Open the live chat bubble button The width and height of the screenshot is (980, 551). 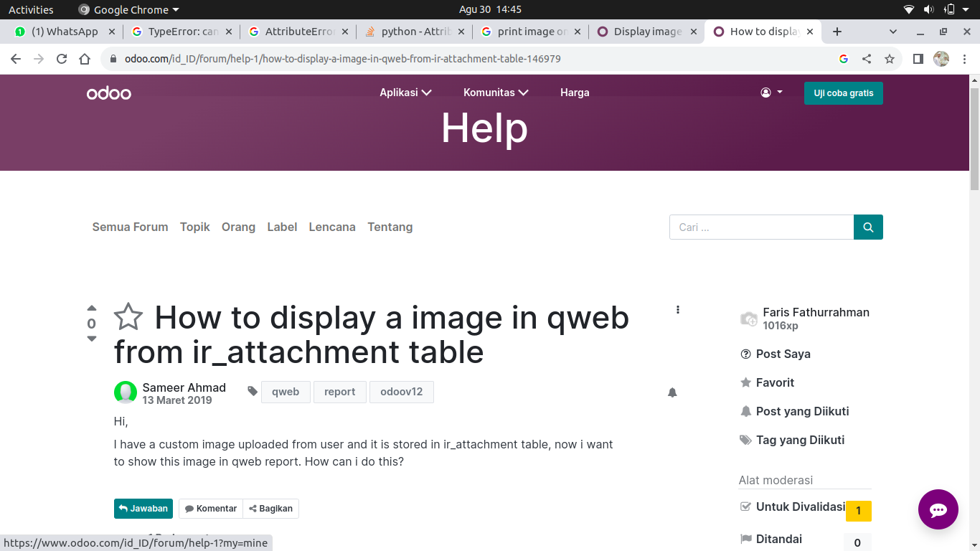click(938, 509)
